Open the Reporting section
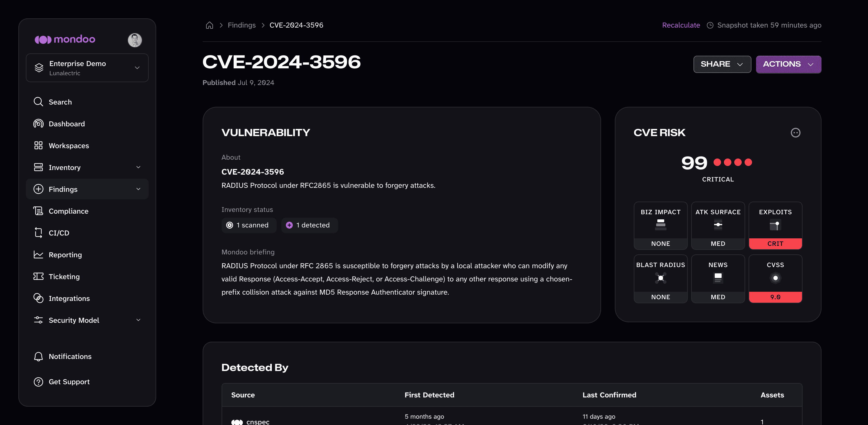Viewport: 868px width, 425px height. click(x=87, y=255)
